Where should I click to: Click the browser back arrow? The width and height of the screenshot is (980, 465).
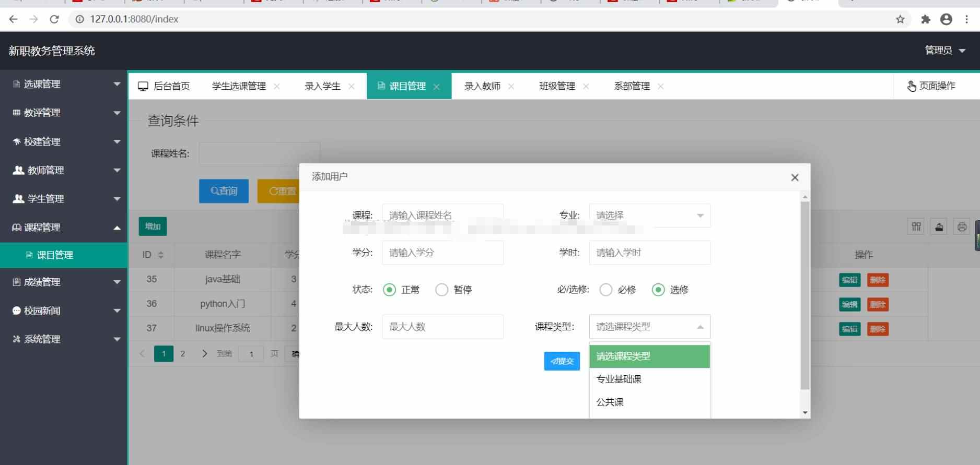[14, 19]
